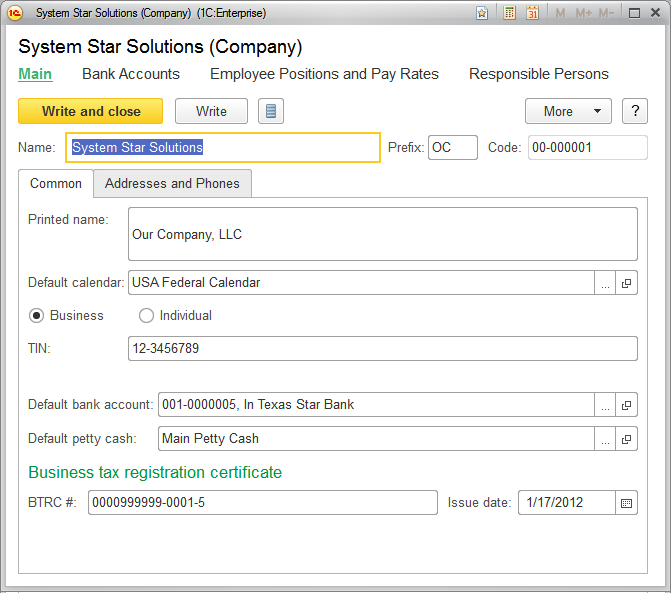
Task: Click the Default petty cash field
Action: (x=376, y=439)
